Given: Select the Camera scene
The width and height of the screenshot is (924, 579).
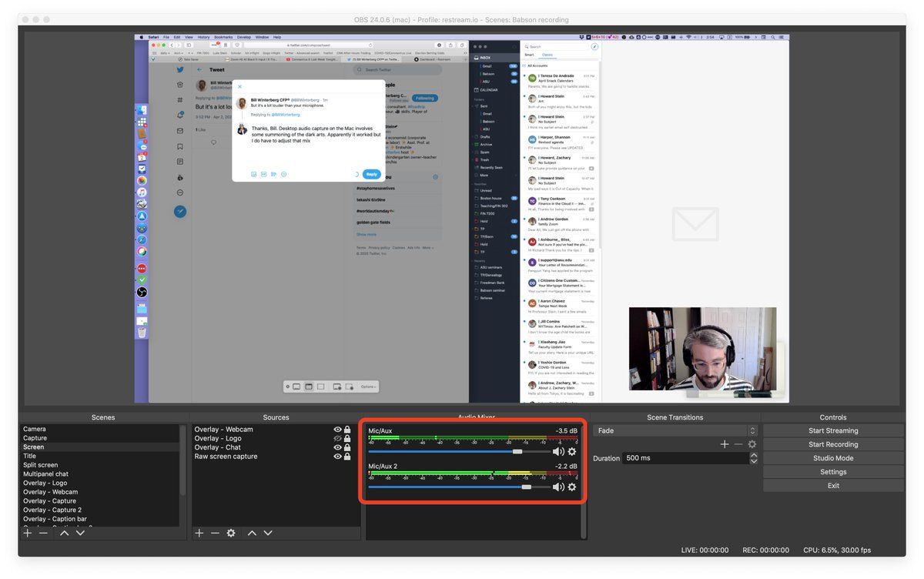Looking at the screenshot, I should click(35, 429).
